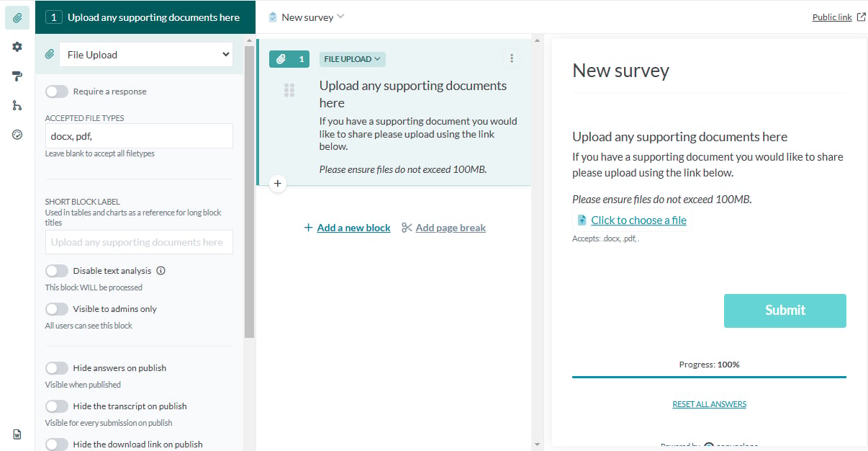The width and height of the screenshot is (868, 451).
Task: Click the plus circle below block 1
Action: click(278, 184)
